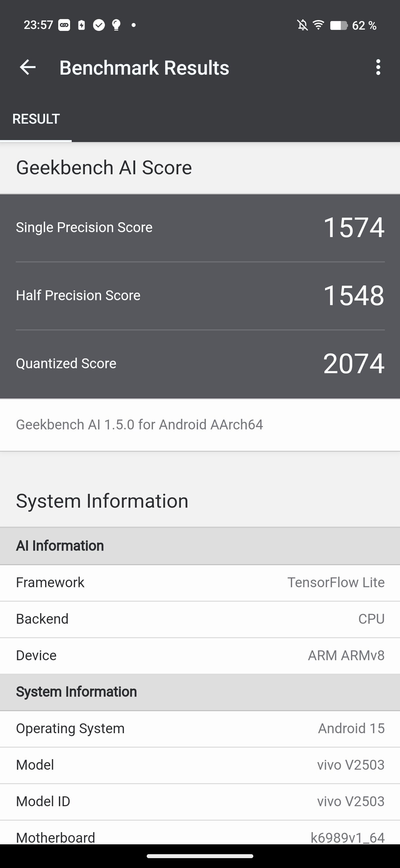Select the Half Precision Score row
Viewport: 400px width, 868px height.
pyautogui.click(x=200, y=296)
